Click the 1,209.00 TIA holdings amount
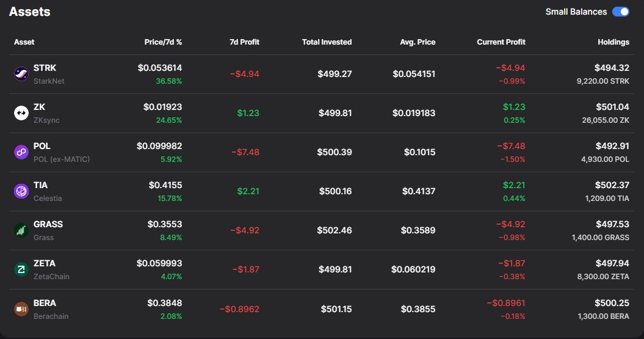The image size is (644, 339). (x=607, y=198)
